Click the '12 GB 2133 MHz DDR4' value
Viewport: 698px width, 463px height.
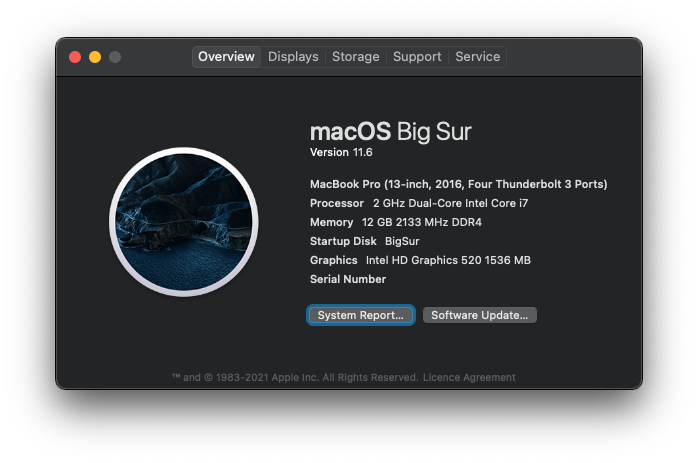(422, 222)
